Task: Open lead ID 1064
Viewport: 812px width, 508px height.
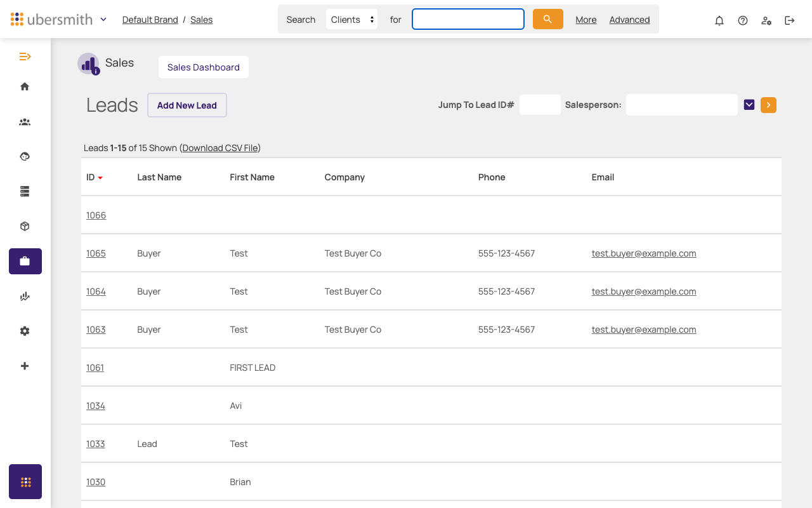Action: click(96, 291)
